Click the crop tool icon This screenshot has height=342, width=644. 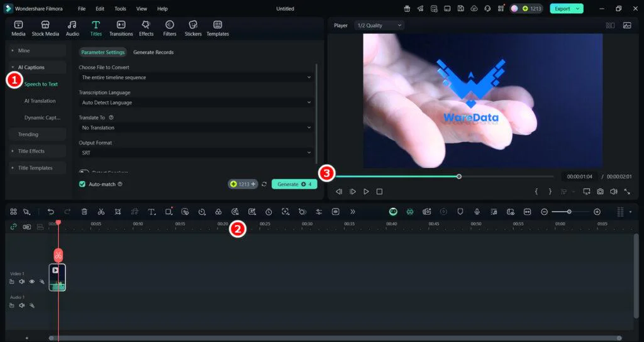pyautogui.click(x=118, y=212)
